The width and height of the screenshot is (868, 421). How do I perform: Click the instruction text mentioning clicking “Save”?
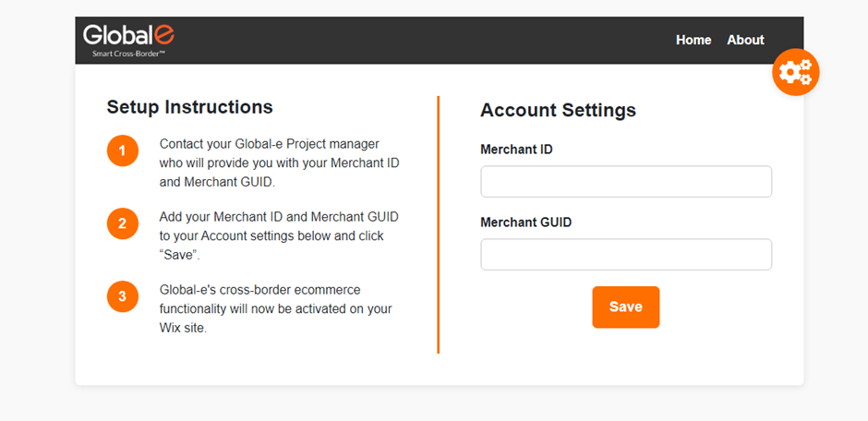[x=279, y=235]
